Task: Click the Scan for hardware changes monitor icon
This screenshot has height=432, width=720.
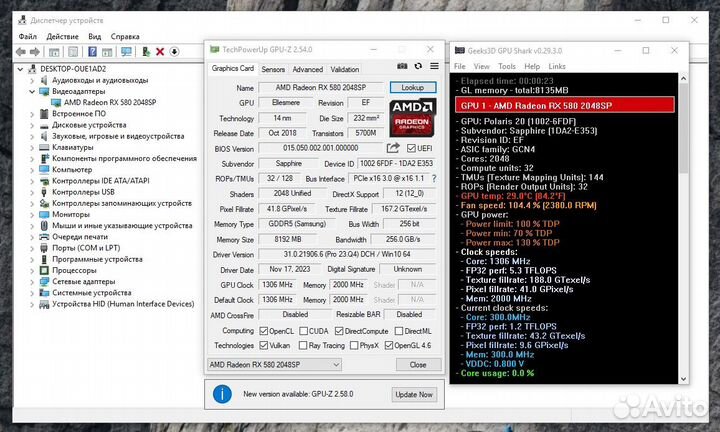Action: (x=126, y=51)
